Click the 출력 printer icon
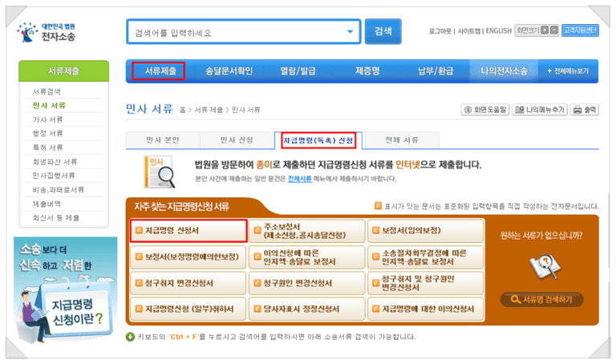Viewport: 616px width, 364px height. [x=586, y=109]
